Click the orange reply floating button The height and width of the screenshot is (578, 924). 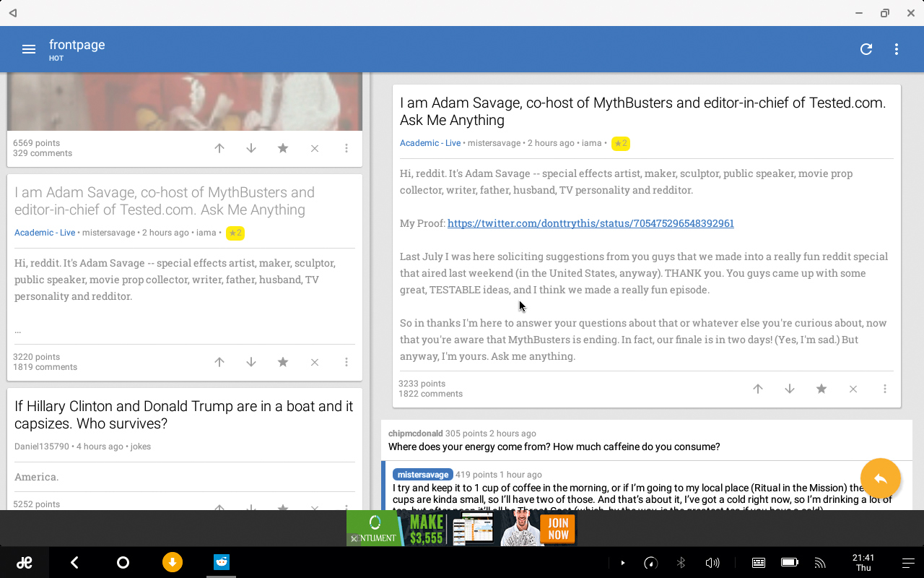tap(880, 478)
